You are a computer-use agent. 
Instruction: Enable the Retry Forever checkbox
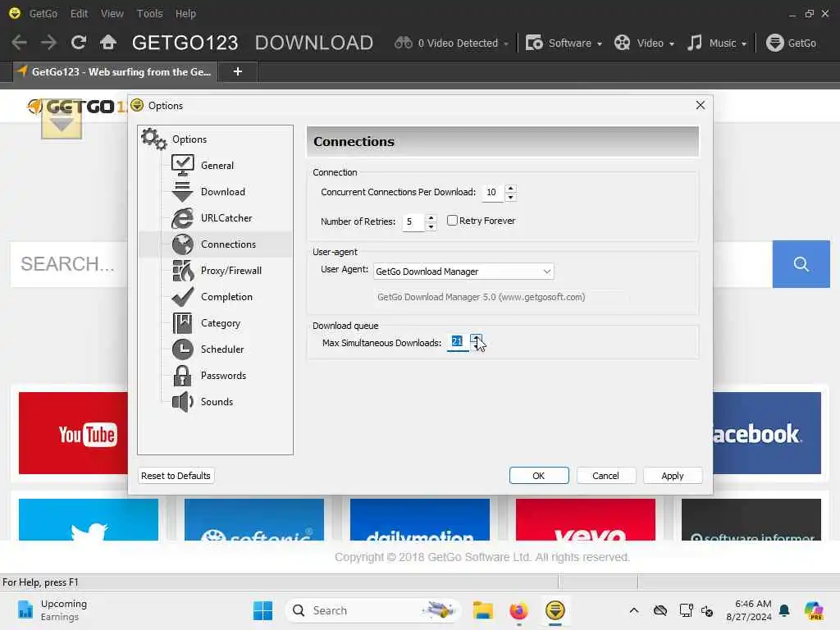click(452, 220)
